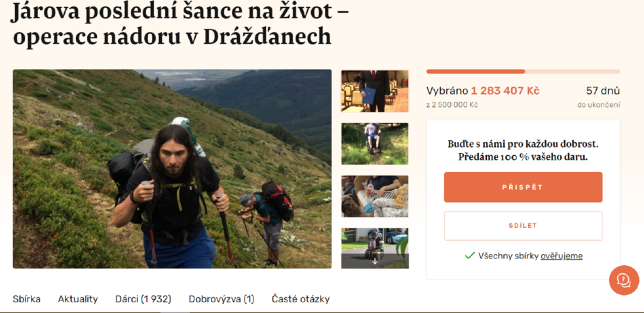Click the PŘISPĚT donate button
This screenshot has height=313, width=644.
(x=523, y=187)
